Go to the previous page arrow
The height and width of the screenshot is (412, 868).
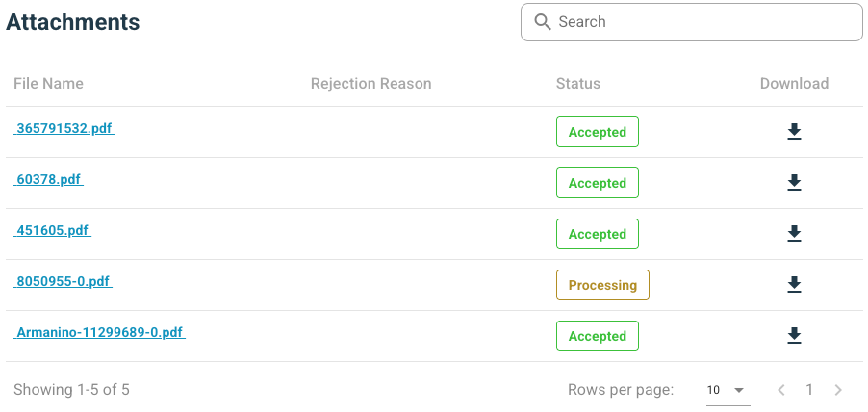pos(781,390)
